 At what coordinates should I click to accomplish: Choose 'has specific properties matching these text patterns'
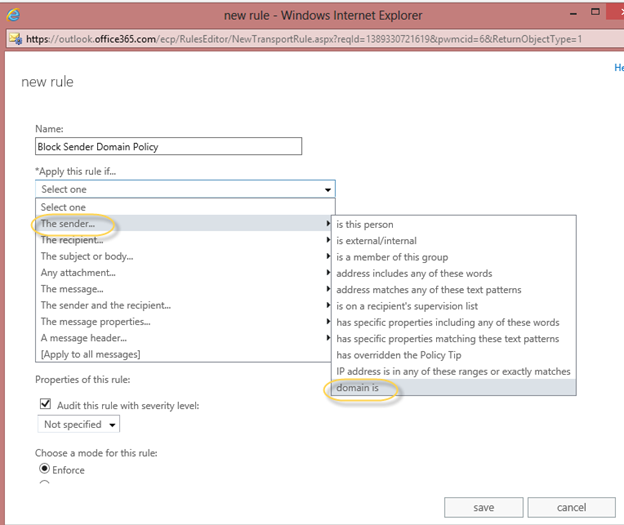pyautogui.click(x=454, y=338)
